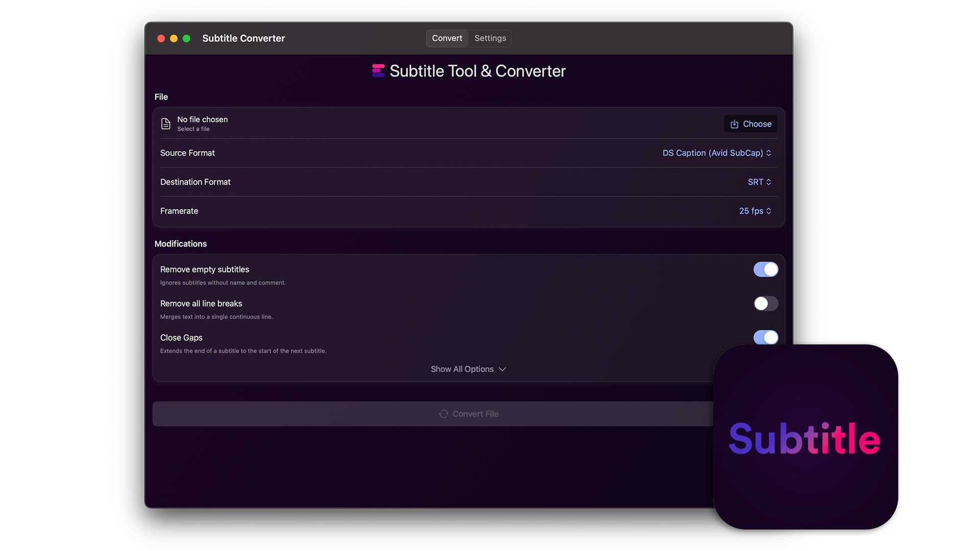This screenshot has width=980, height=551.
Task: Open the Source Format dropdown
Action: pyautogui.click(x=717, y=153)
